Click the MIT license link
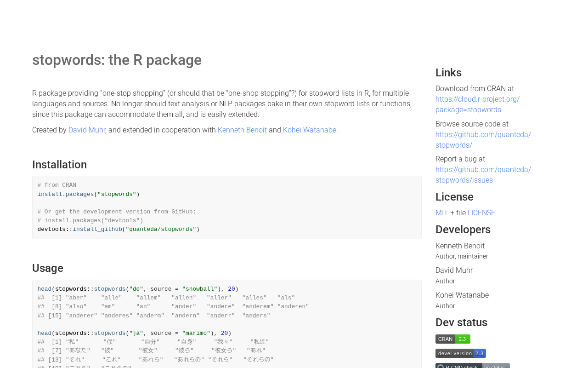This screenshot has width=588, height=368. point(441,213)
